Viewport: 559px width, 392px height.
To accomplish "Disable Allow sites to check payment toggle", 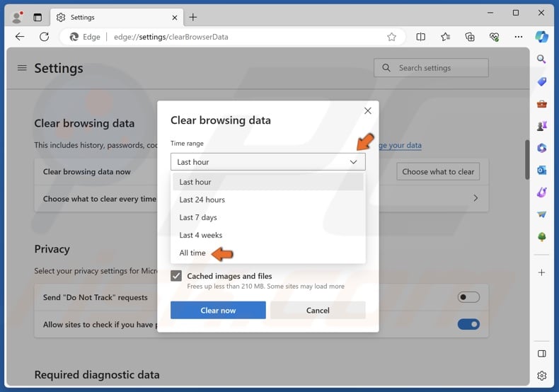I will click(x=468, y=325).
